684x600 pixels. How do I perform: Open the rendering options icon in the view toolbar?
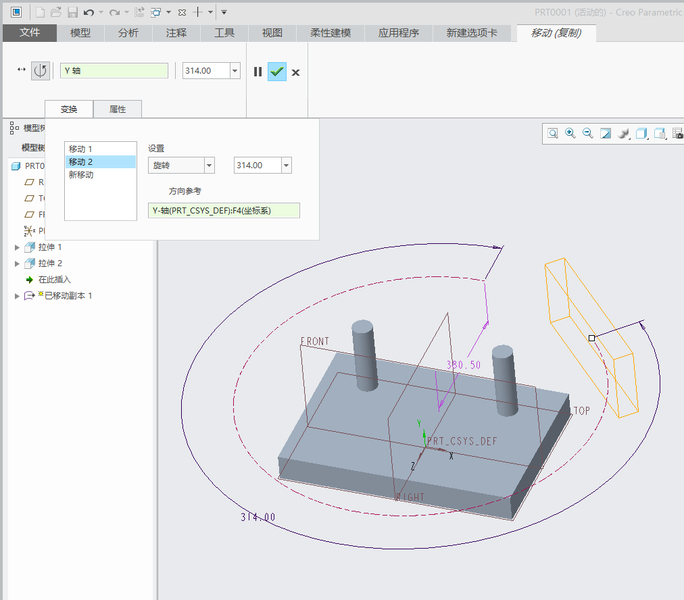(x=623, y=133)
